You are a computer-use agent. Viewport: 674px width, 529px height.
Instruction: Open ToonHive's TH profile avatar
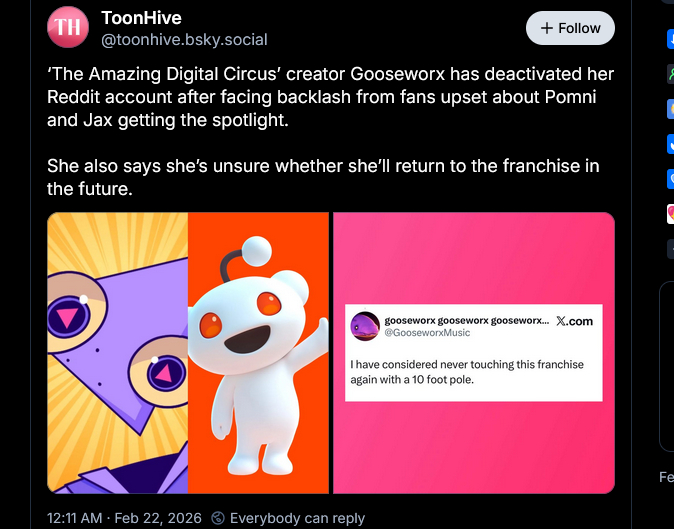pyautogui.click(x=68, y=28)
